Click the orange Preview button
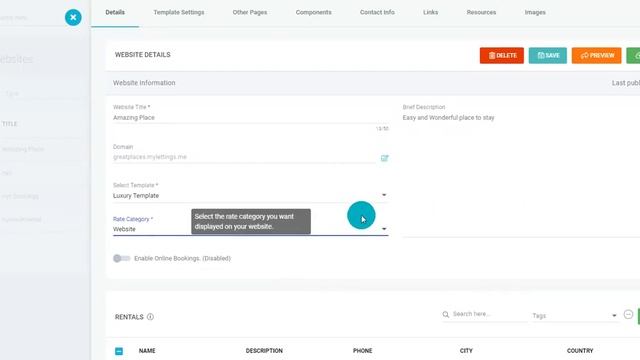Viewport: 640px width, 360px height. 596,56
